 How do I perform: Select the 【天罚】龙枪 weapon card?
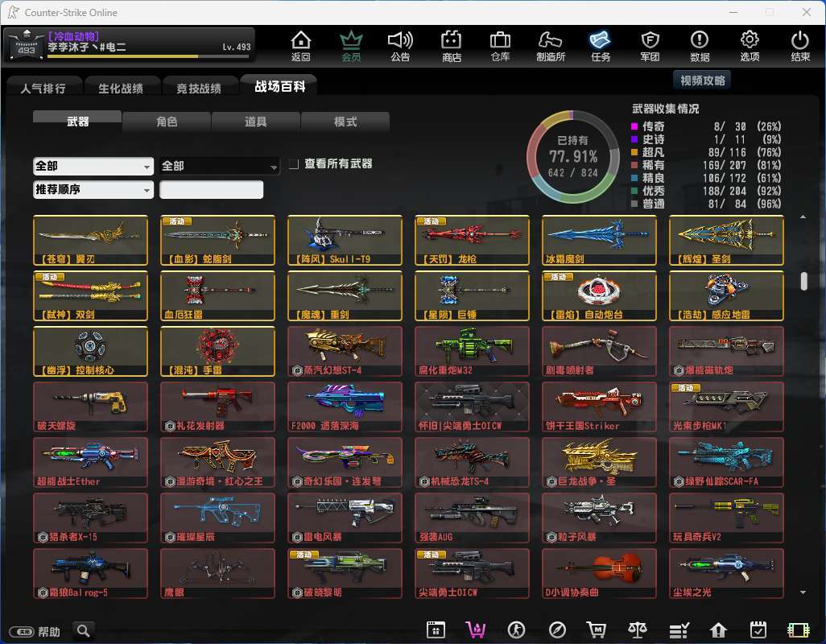coord(472,240)
